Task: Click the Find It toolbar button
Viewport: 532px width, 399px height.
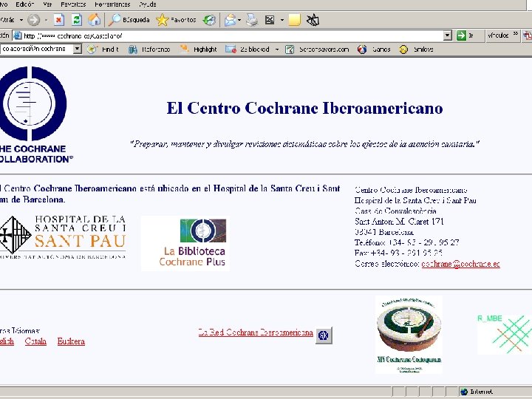Action: pos(103,50)
